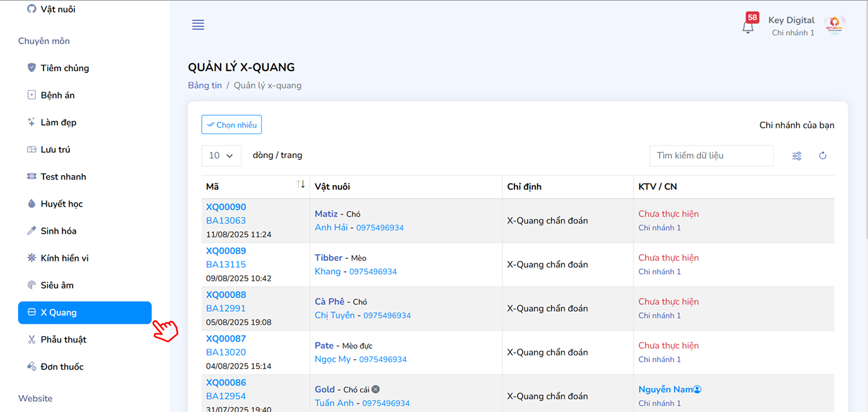Viewport: 868px width, 412px height.
Task: Click the hamburger menu icon
Action: click(198, 25)
